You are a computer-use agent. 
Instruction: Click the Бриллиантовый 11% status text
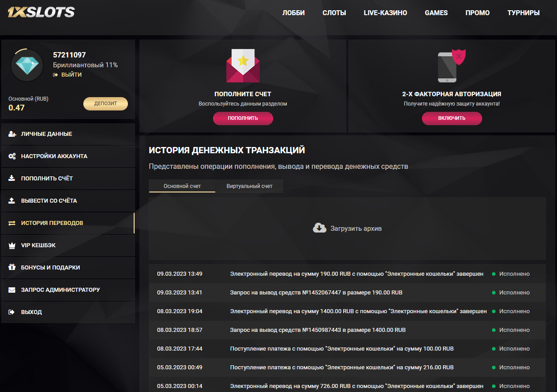pos(85,65)
